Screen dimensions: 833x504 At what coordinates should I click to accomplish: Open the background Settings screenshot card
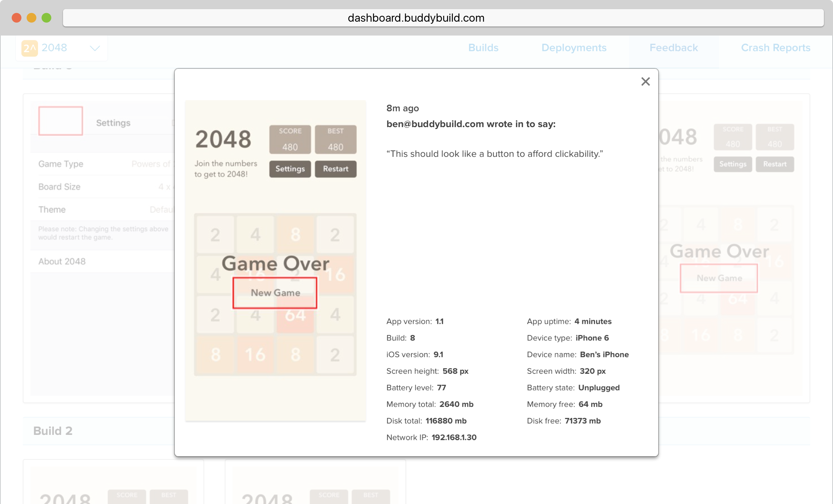pyautogui.click(x=99, y=248)
